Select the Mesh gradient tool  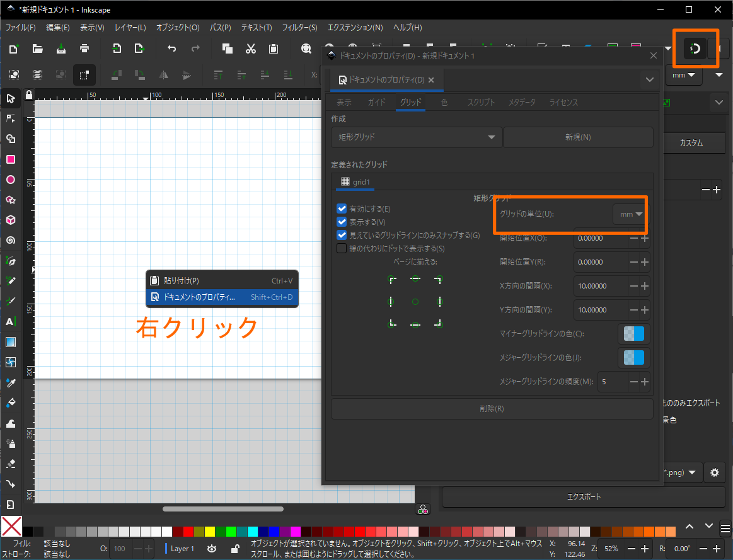tap(11, 362)
